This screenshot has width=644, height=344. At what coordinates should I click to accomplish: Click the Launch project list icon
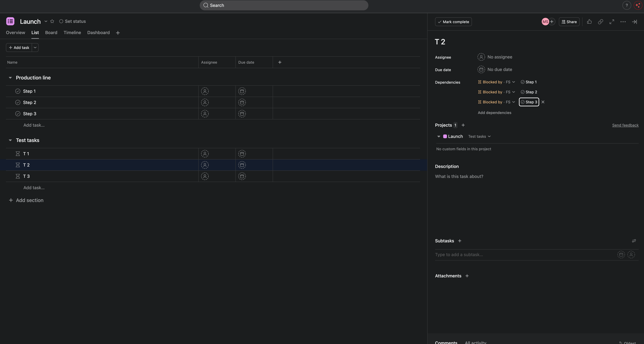(10, 21)
